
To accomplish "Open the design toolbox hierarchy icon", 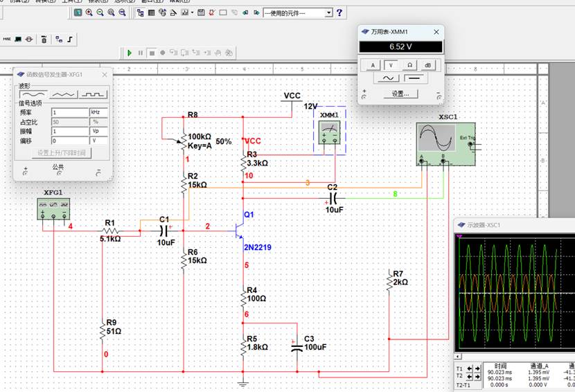I will pyautogui.click(x=140, y=13).
